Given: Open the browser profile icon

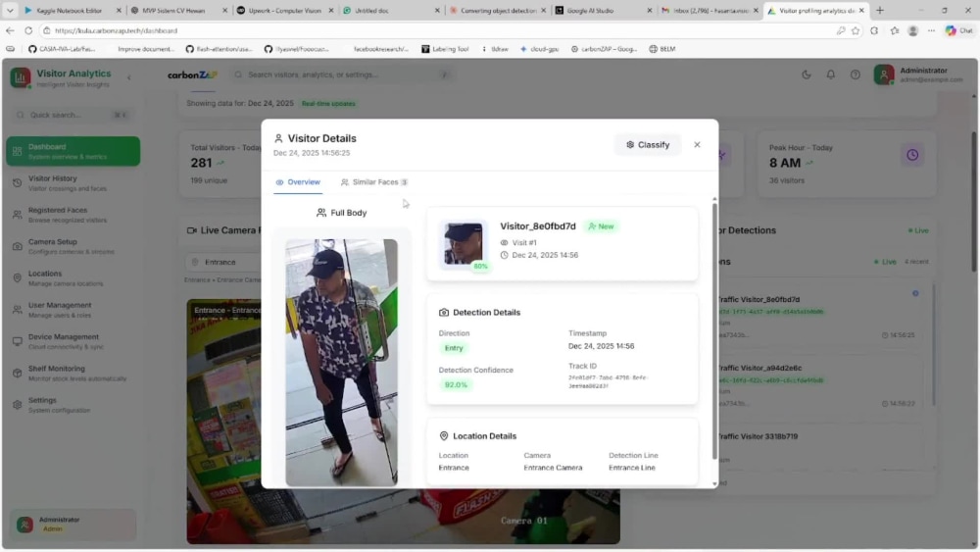Looking at the screenshot, I should (913, 30).
